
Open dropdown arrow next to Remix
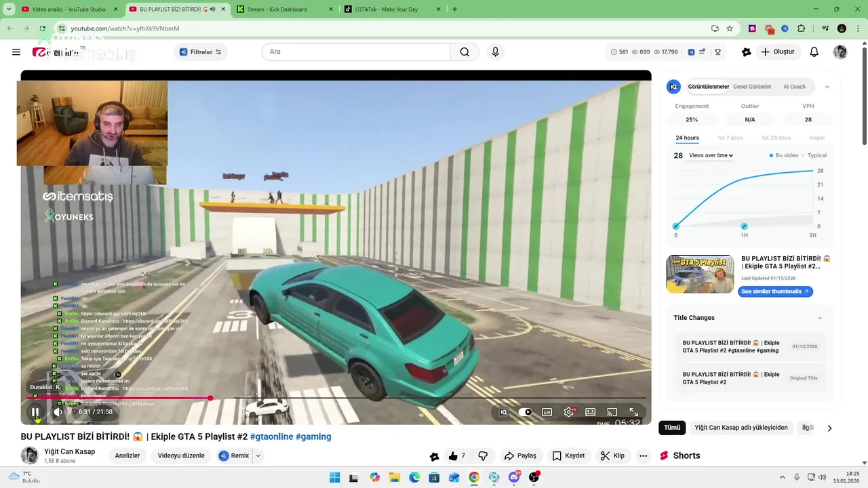click(258, 455)
